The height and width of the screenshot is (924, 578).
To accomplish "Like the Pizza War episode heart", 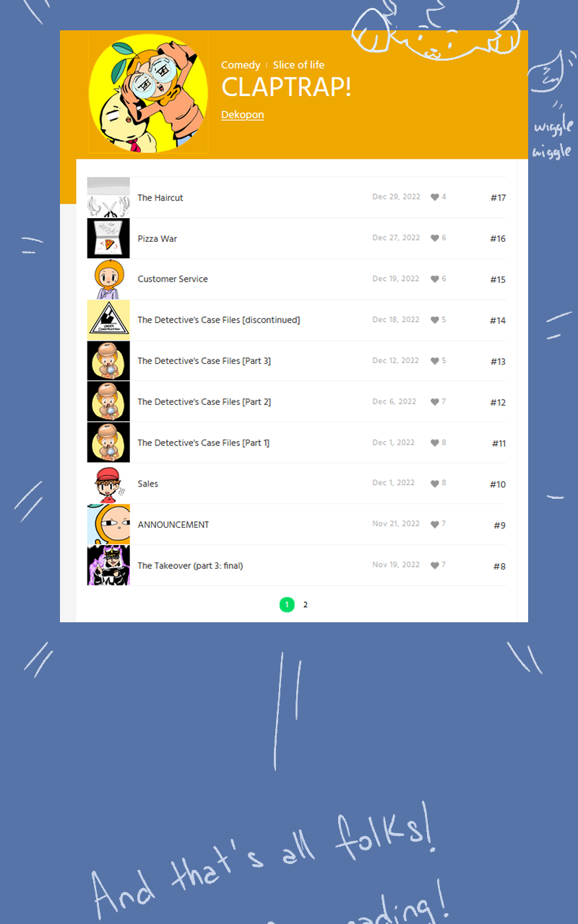I will [x=435, y=238].
